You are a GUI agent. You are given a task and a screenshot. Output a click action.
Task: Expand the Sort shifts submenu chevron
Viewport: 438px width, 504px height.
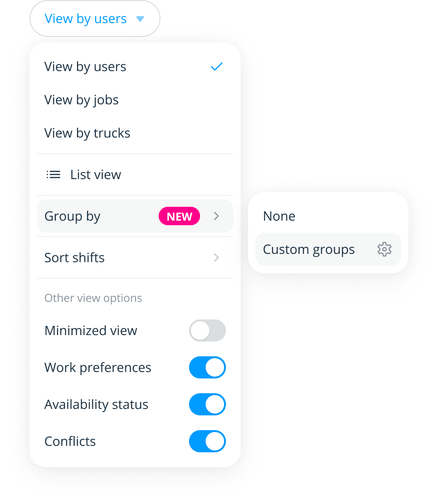tap(216, 258)
